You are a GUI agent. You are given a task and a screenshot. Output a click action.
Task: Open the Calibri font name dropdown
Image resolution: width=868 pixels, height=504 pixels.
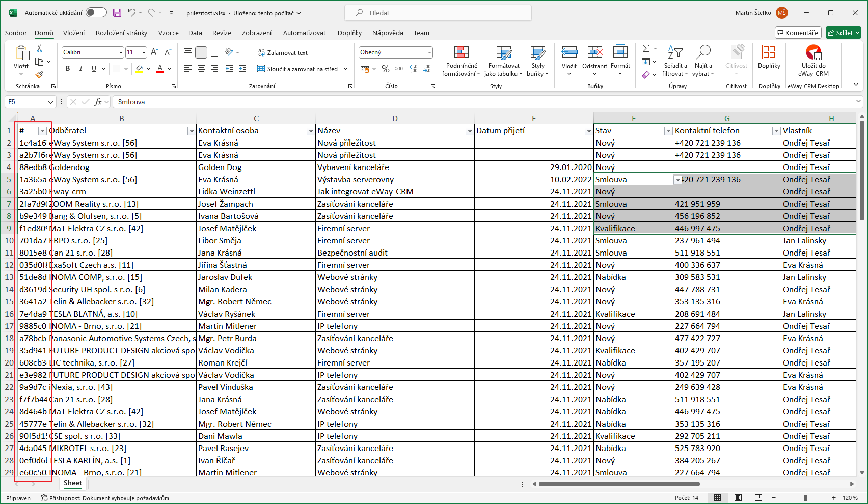pyautogui.click(x=121, y=52)
